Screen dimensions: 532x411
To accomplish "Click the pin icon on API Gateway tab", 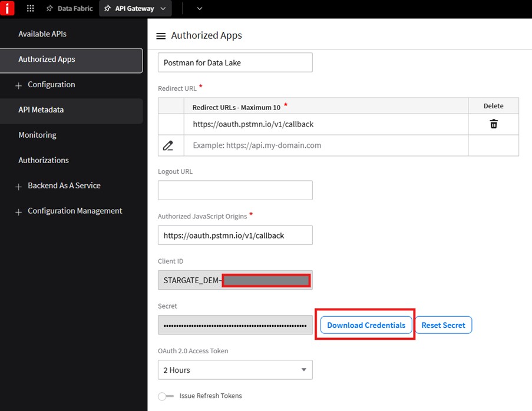I will pos(107,9).
